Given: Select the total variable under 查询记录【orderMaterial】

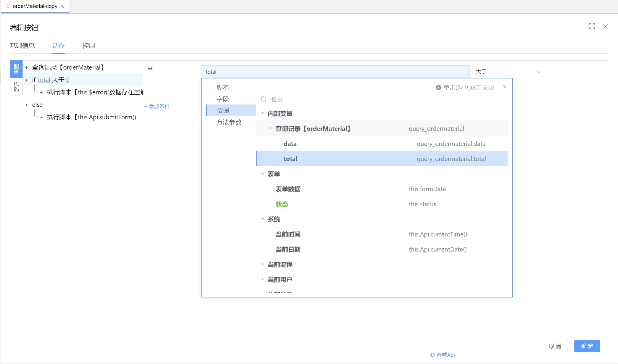Looking at the screenshot, I should (x=290, y=158).
